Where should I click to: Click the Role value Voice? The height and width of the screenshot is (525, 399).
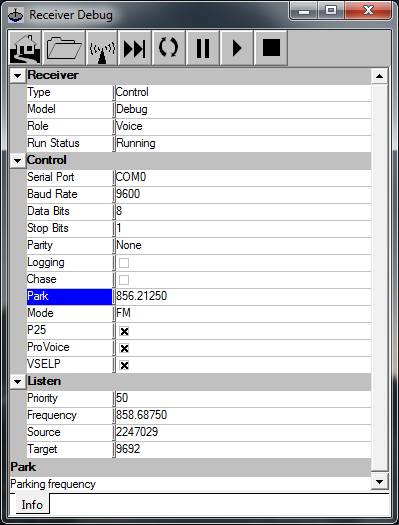click(x=129, y=126)
